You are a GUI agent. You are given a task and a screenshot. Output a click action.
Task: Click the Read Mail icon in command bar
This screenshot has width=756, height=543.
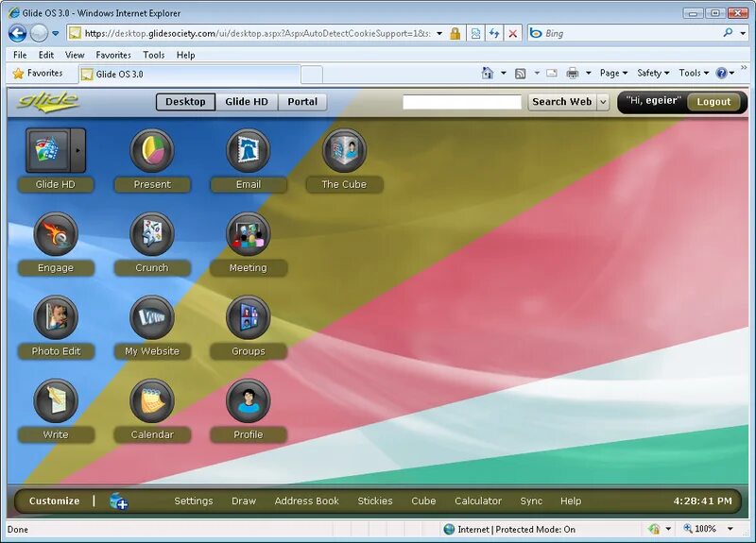click(552, 74)
